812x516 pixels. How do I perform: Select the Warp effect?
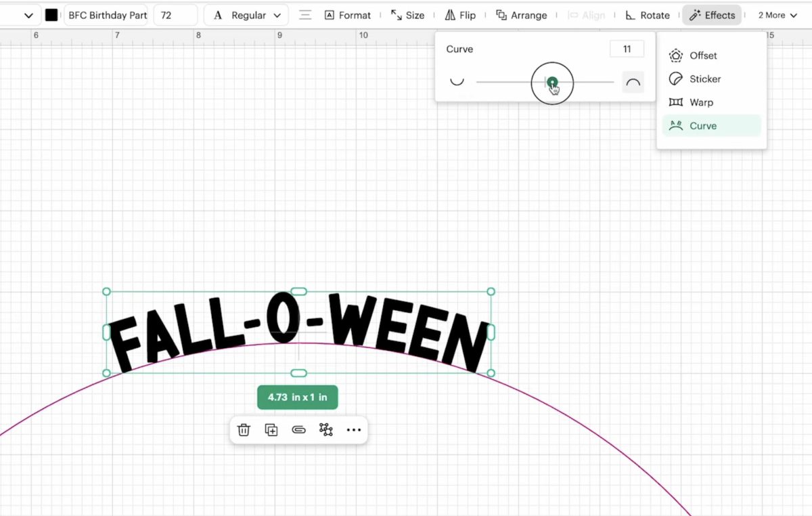pyautogui.click(x=711, y=102)
